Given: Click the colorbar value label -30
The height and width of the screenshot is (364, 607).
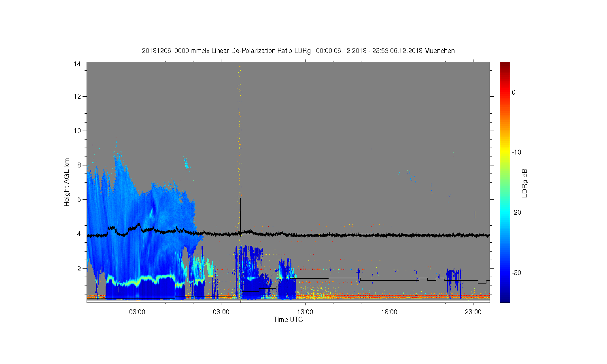Looking at the screenshot, I should click(516, 273).
